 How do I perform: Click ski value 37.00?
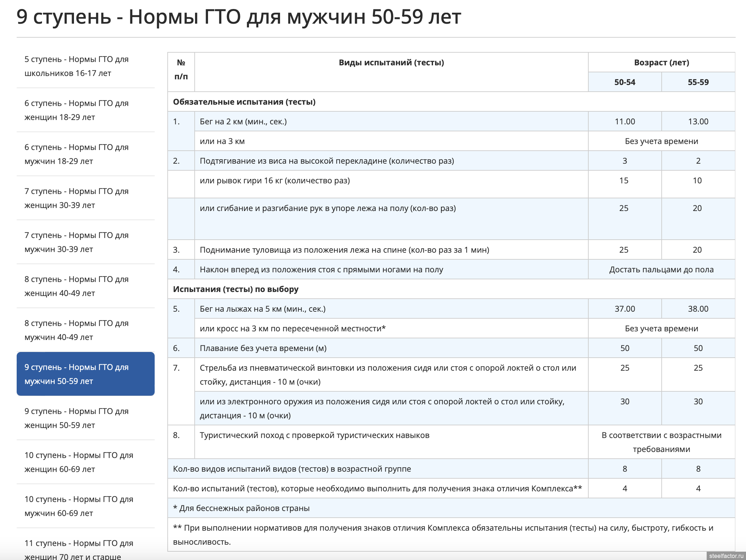click(x=625, y=309)
